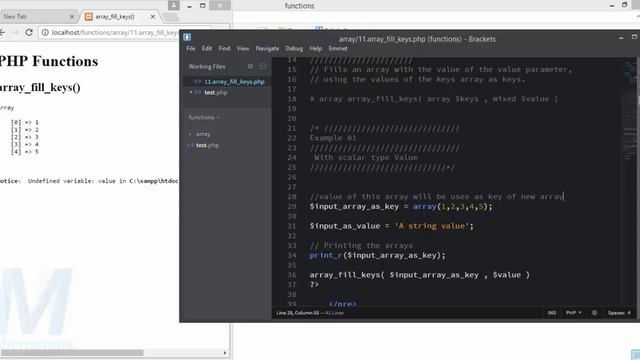Open the Help menu in Brackets
Screen dimensions: 640x360
[x=316, y=48]
